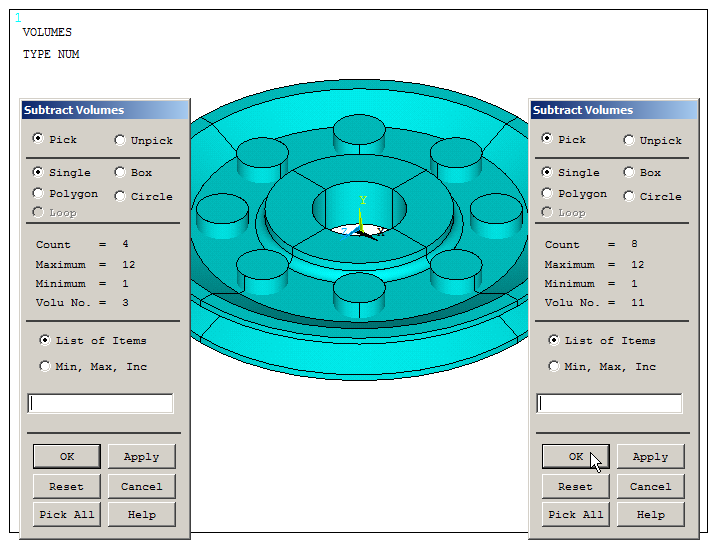Click Volu No. = 3 in left dialog

(x=82, y=303)
